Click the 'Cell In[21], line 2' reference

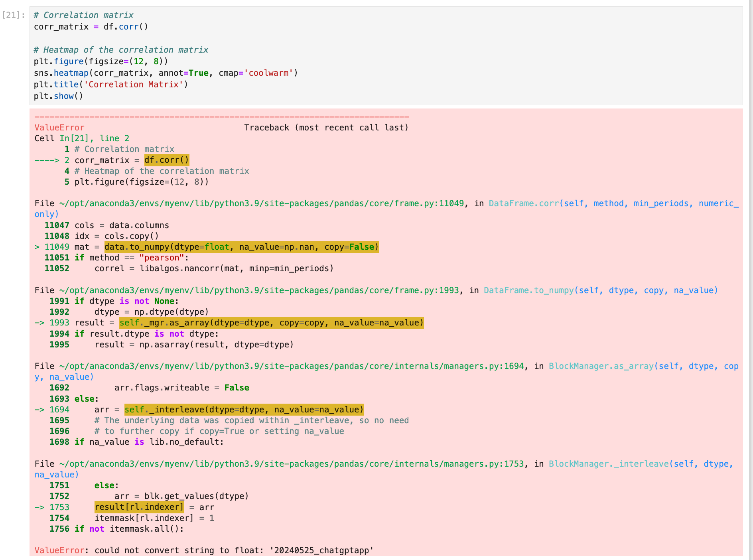coord(82,138)
